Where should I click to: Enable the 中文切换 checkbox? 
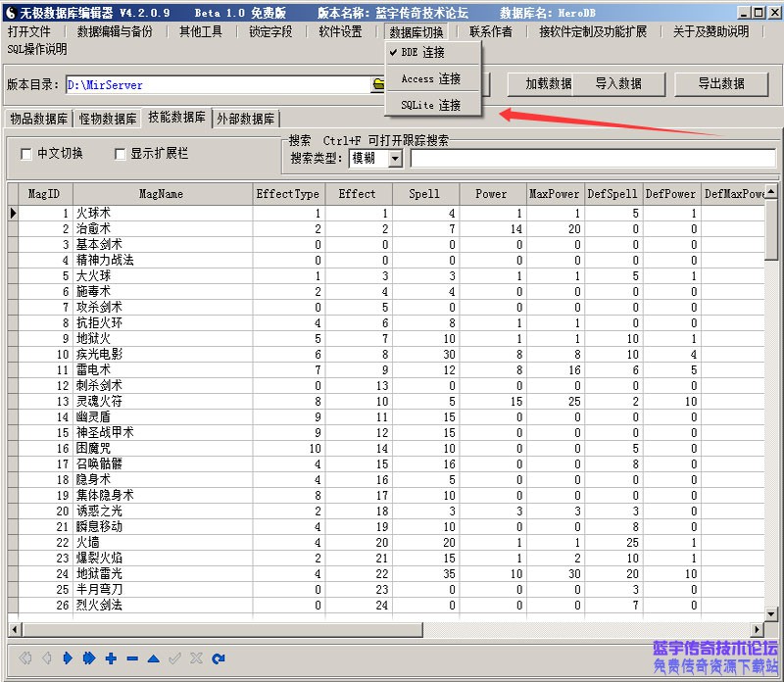pyautogui.click(x=27, y=154)
